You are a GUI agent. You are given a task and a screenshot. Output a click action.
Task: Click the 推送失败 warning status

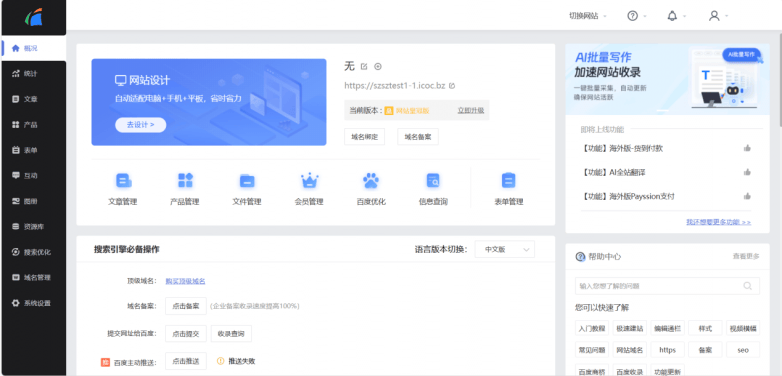tap(236, 361)
